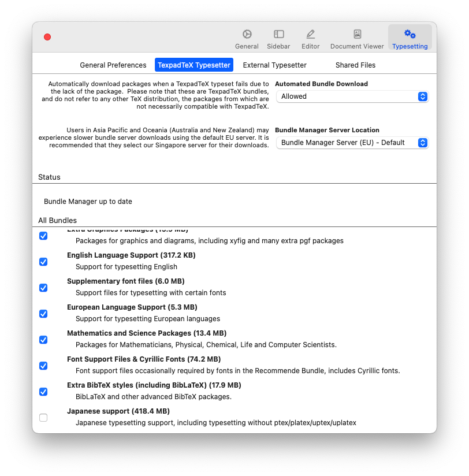Close the preferences window with red button
The width and height of the screenshot is (469, 476).
point(47,37)
